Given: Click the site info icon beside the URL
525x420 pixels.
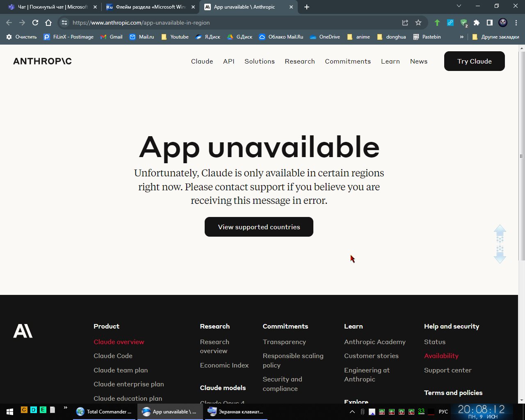Looking at the screenshot, I should [x=64, y=23].
